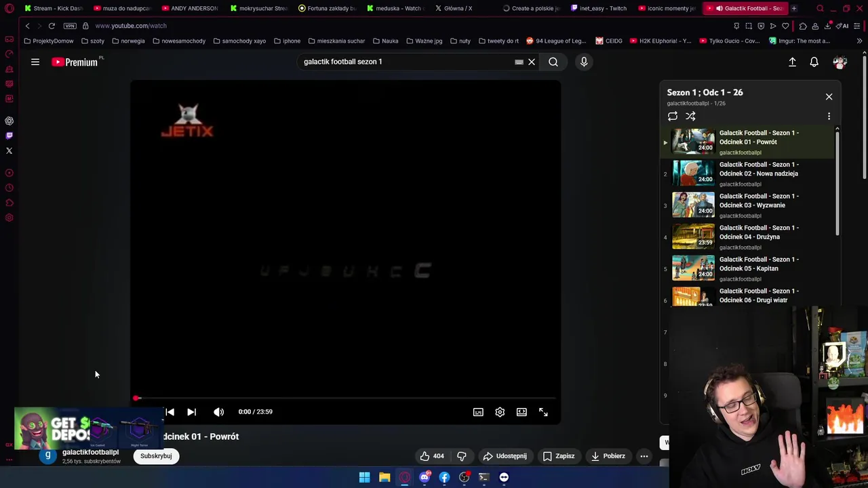This screenshot has height=488, width=868.
Task: Switch to inet_easy - Twitch tab
Action: [x=599, y=8]
